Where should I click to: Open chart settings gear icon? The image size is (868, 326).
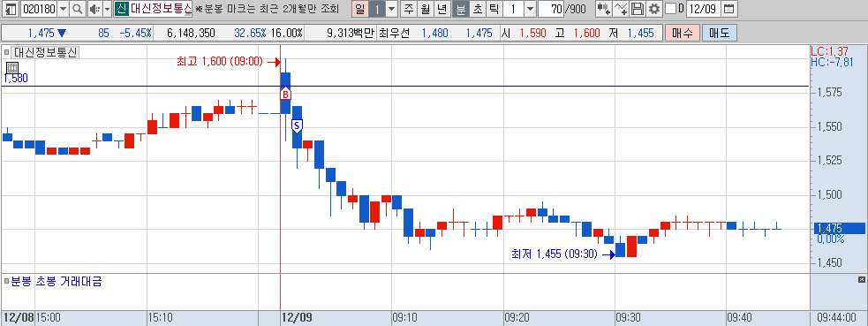653,9
